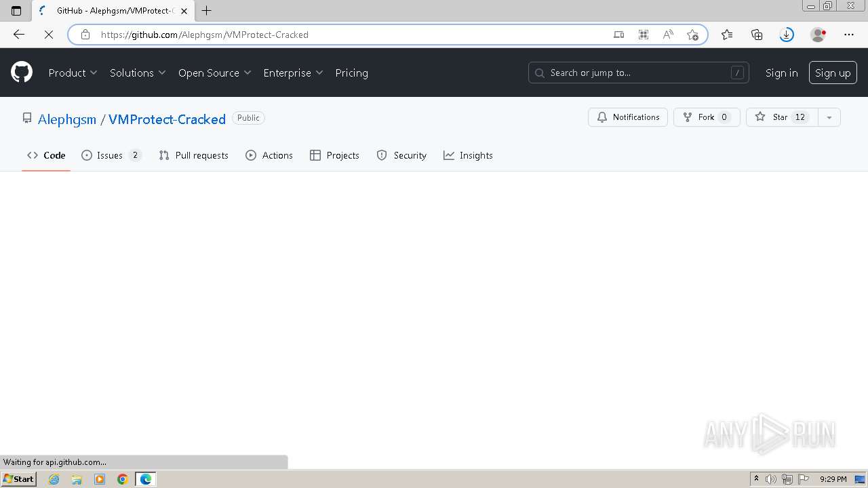Click the taskbar clock showing 9:29 PM
868x488 pixels.
click(x=833, y=479)
